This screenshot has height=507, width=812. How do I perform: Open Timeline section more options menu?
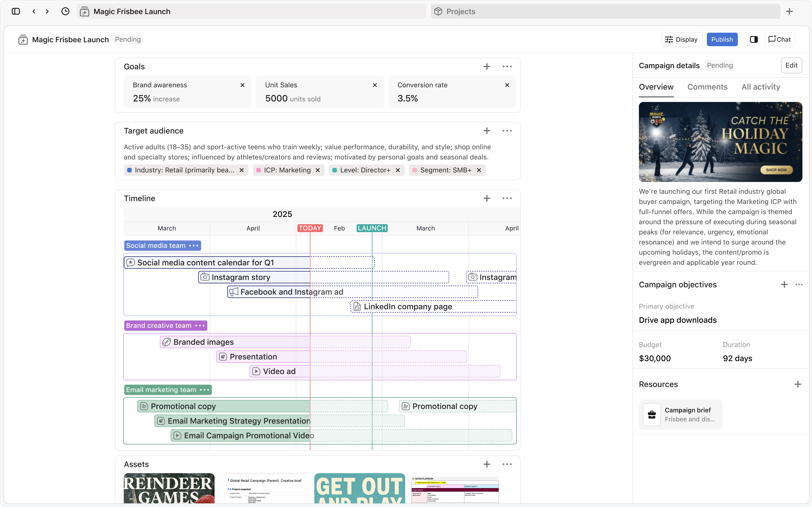pos(507,199)
